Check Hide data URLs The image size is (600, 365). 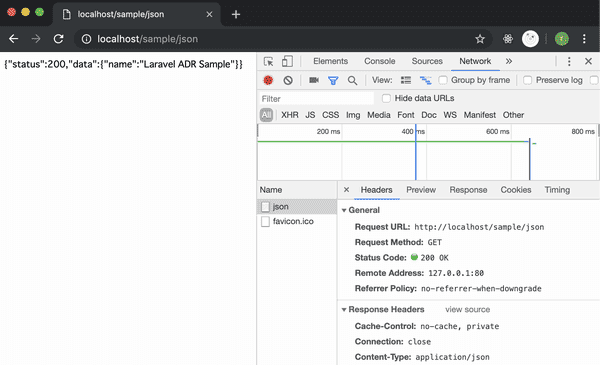(x=386, y=98)
